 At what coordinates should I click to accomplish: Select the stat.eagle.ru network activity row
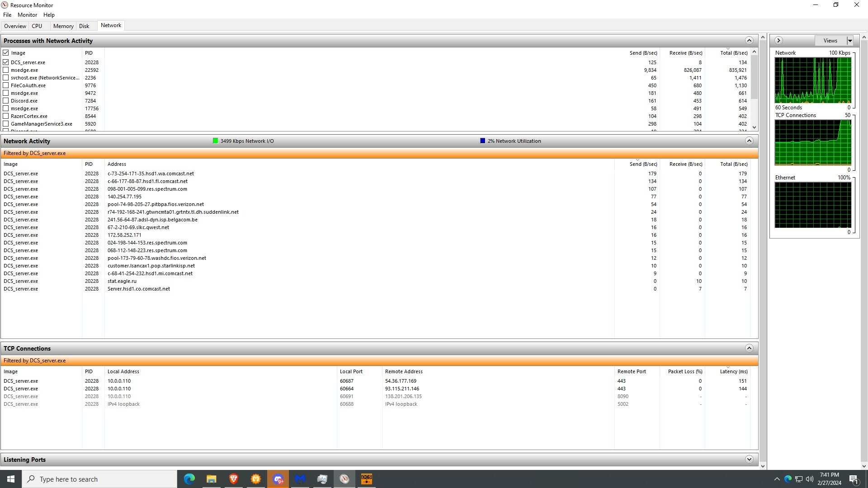click(x=375, y=281)
